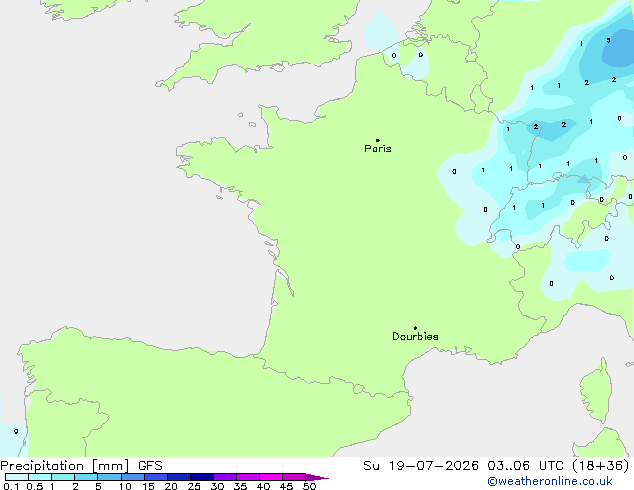
Task: Click the arrow tip past the 50 swatch
Action: click(317, 477)
